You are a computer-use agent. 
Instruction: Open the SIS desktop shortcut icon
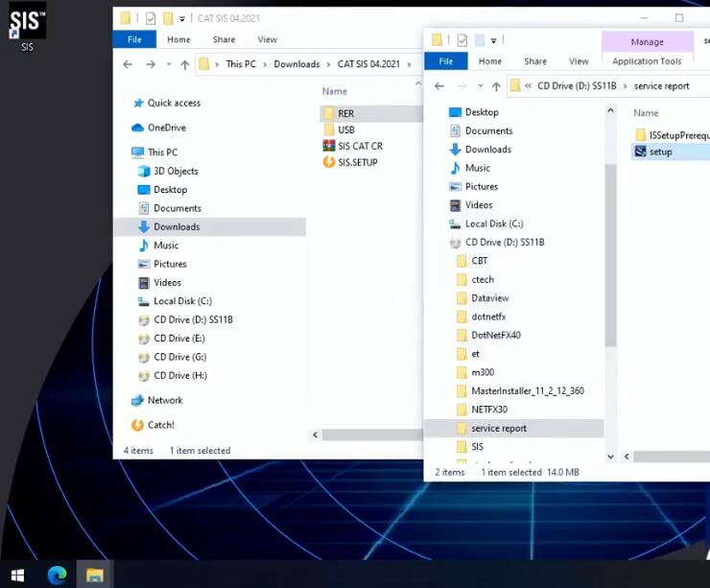pos(27,26)
